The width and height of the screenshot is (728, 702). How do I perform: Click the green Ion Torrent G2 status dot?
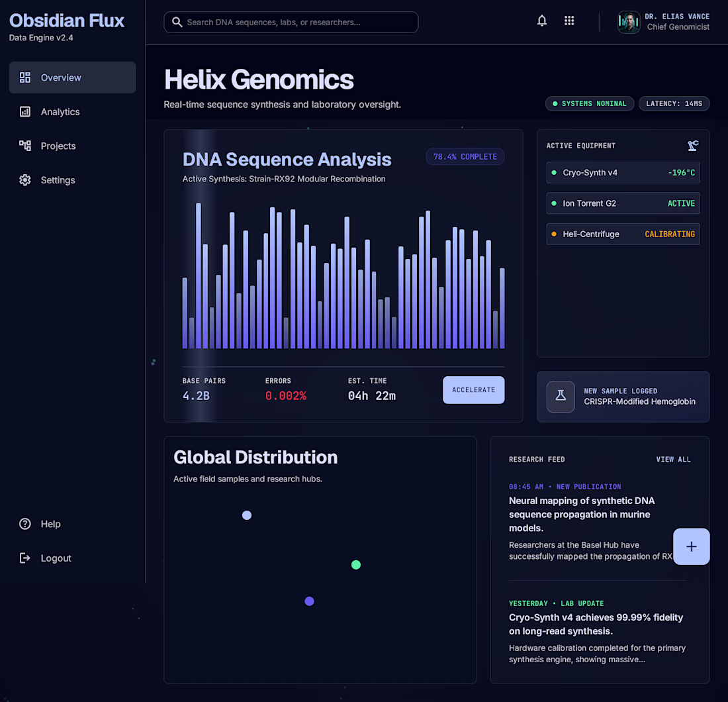click(554, 203)
